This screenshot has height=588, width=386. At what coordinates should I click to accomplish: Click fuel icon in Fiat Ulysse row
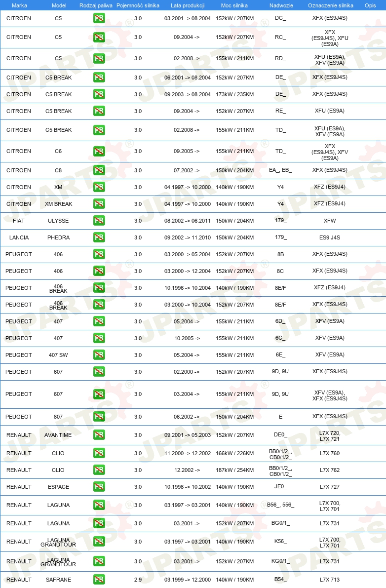coord(99,221)
